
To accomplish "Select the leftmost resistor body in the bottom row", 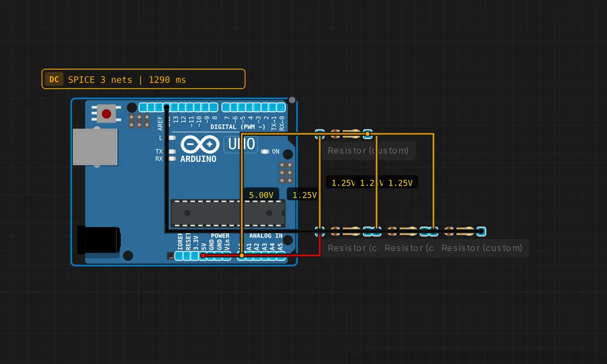I will [346, 231].
